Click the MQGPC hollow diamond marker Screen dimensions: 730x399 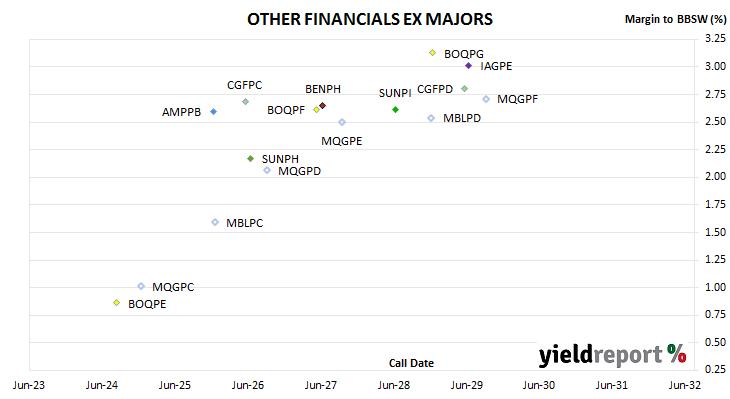coord(141,286)
